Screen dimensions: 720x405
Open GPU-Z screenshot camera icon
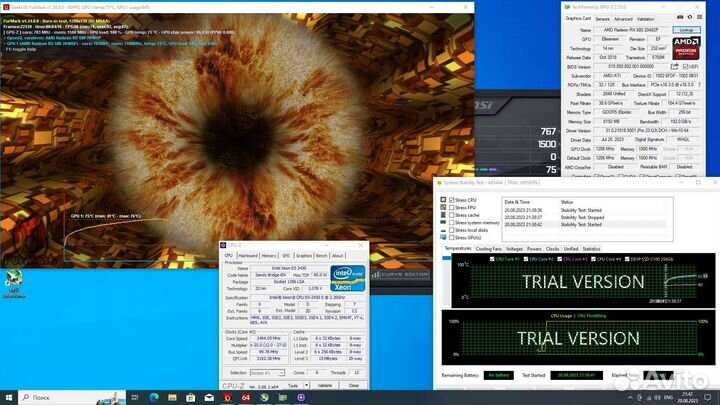[680, 17]
